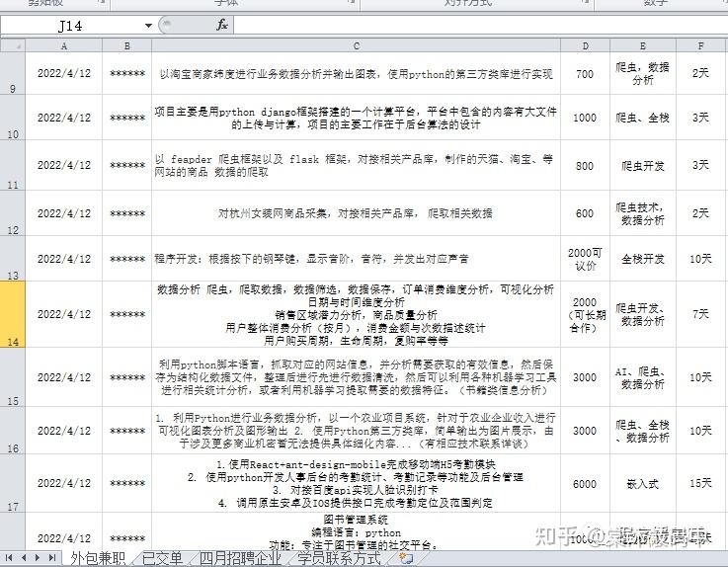This screenshot has height=567, width=728.
Task: Click the 钢琴键 程序开发 description cell
Action: 357,259
